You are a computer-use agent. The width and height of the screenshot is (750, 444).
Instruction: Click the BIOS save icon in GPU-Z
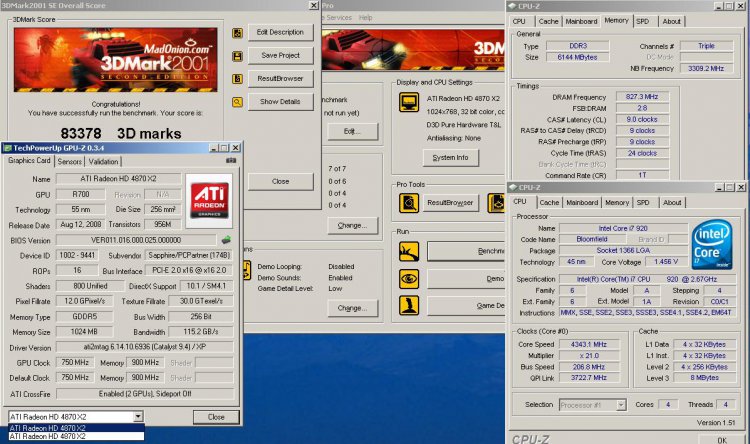tap(226, 240)
